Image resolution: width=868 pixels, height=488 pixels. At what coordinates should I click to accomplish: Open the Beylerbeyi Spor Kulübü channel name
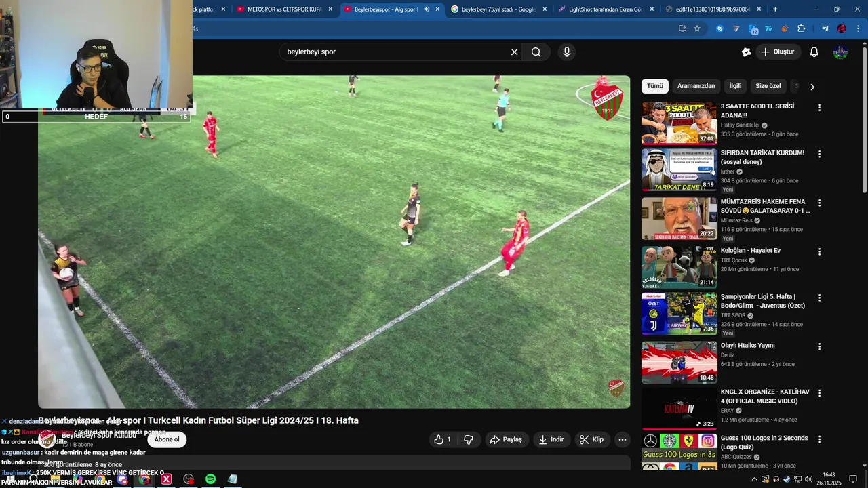[99, 435]
